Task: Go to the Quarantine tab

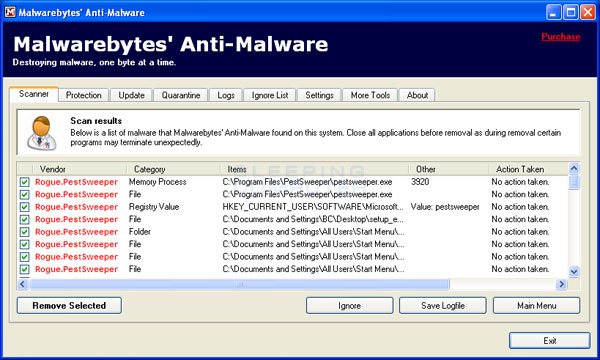Action: pos(181,95)
